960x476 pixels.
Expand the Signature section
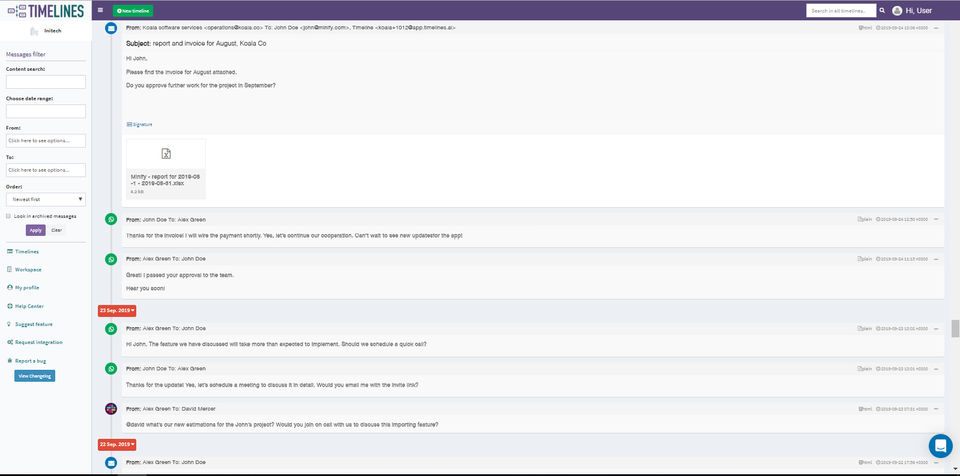pyautogui.click(x=140, y=124)
